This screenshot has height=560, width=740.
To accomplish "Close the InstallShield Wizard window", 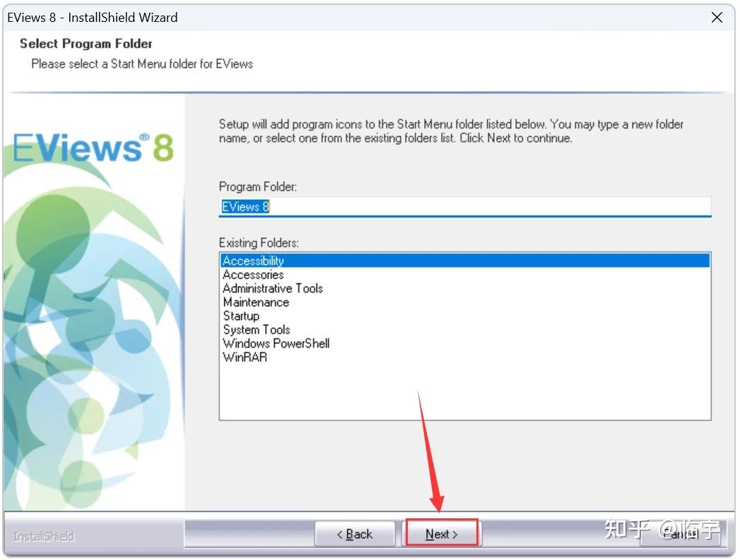I will pos(717,18).
